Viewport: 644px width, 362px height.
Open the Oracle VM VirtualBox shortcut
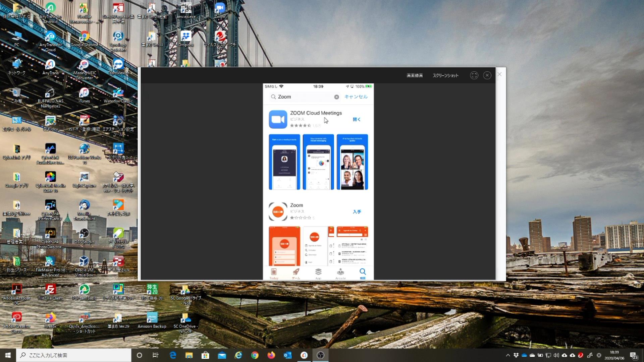[x=84, y=266]
